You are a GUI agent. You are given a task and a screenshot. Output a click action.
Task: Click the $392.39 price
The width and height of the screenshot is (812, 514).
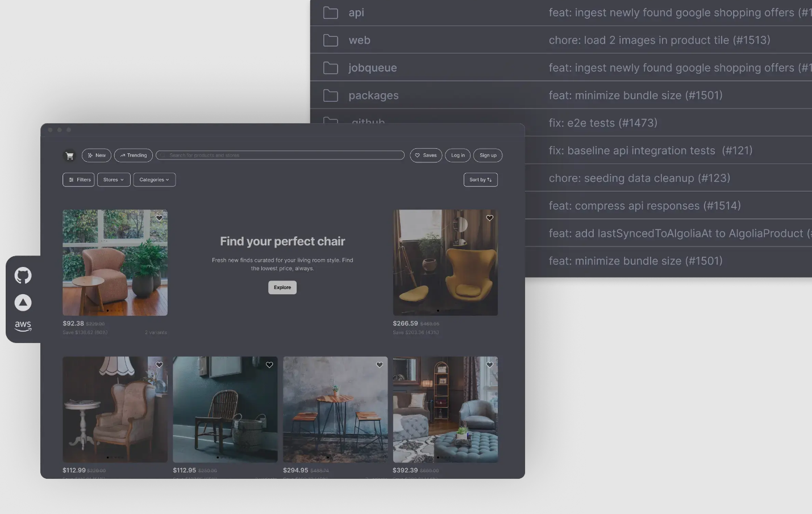(x=405, y=470)
